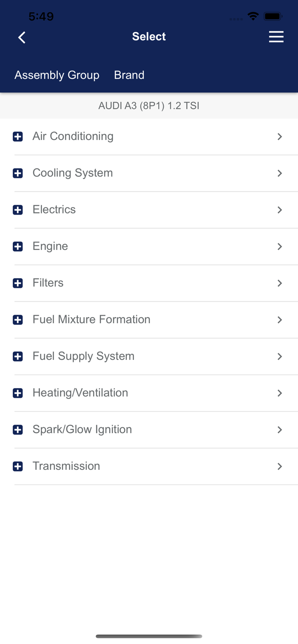Image resolution: width=298 pixels, height=644 pixels.
Task: Tap the plus icon next to Spark/Glow Ignition
Action: (18, 429)
